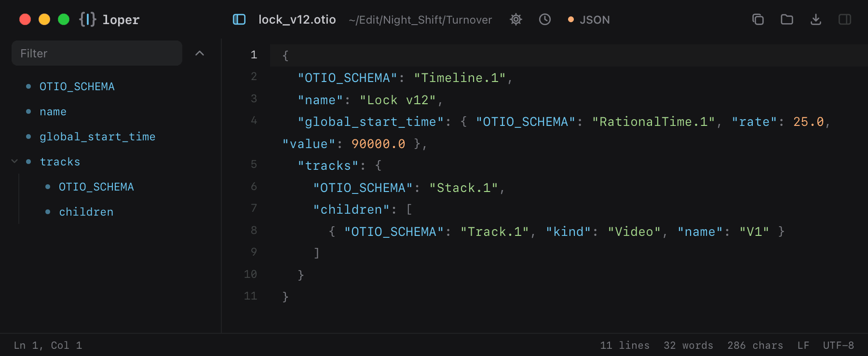Viewport: 868px width, 356px height.
Task: Click the UTF-8 encoding indicator
Action: (839, 345)
